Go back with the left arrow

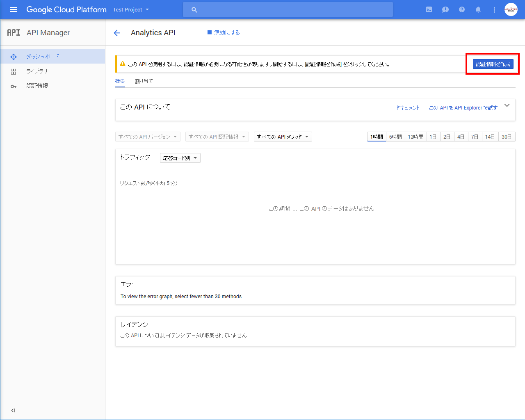[117, 33]
